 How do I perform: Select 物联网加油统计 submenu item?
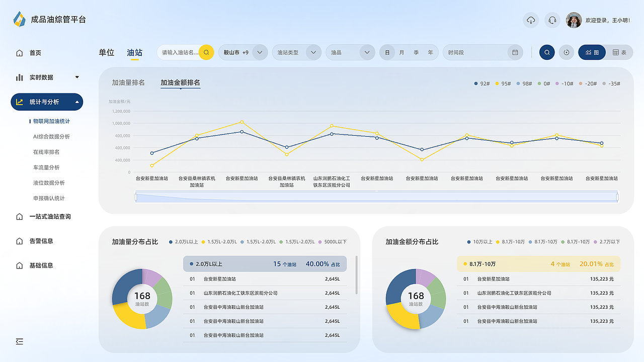coord(51,121)
